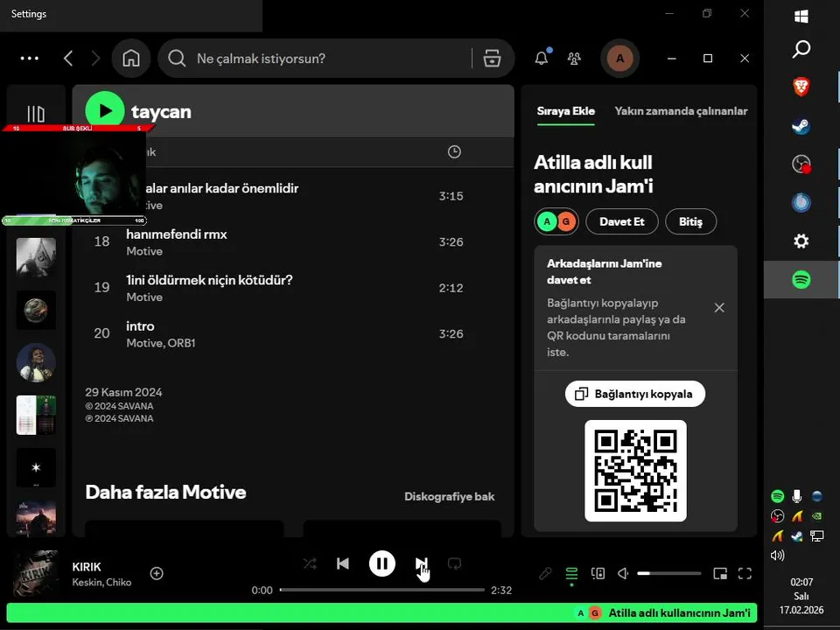This screenshot has width=840, height=630.
Task: Open the friend activity icon
Action: click(574, 59)
